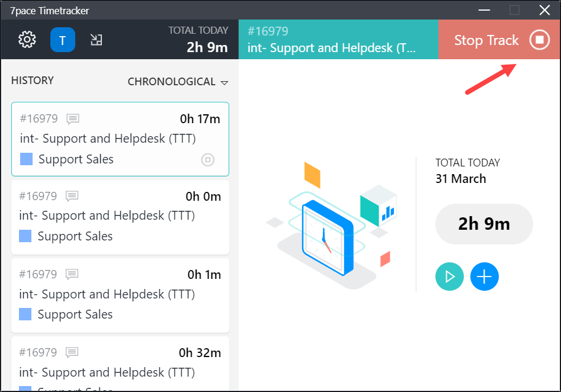This screenshot has height=392, width=561.
Task: Click the blue T user avatar
Action: [63, 40]
